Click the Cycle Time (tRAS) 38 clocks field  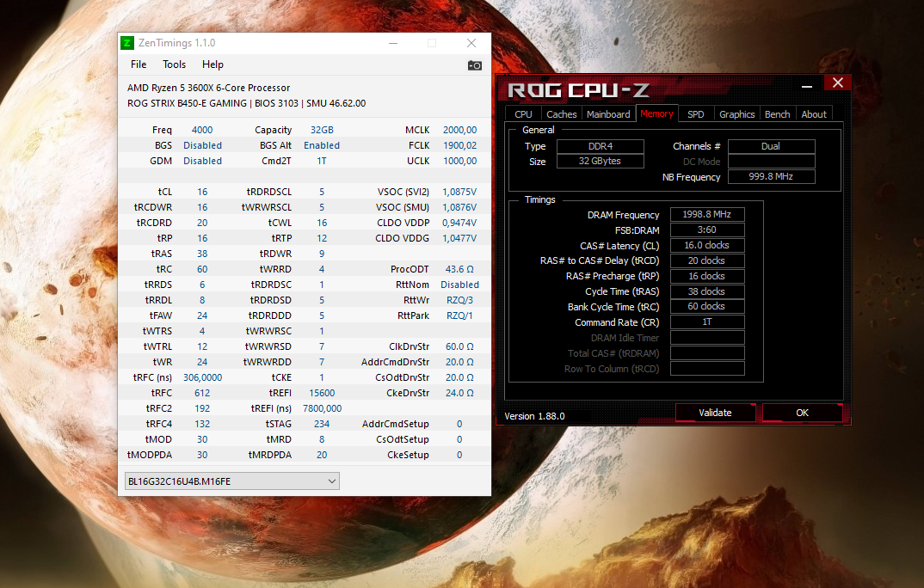click(707, 291)
